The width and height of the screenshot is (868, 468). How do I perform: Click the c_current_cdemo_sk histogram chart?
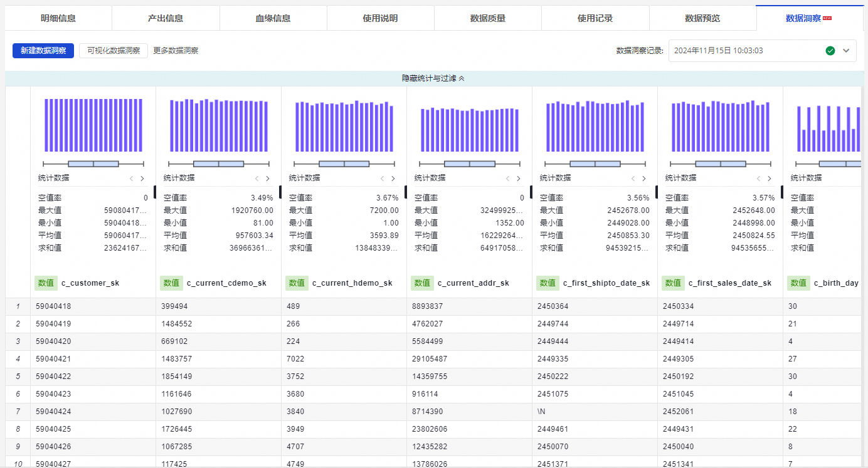point(219,125)
